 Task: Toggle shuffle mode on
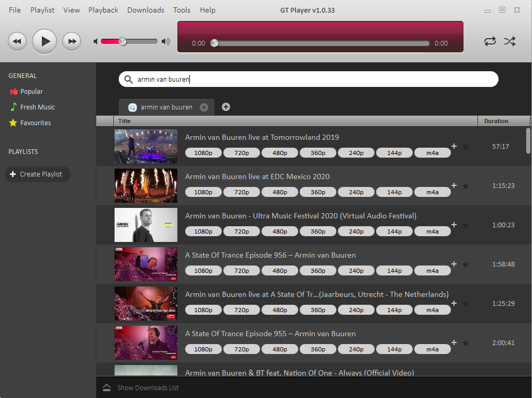[x=510, y=41]
